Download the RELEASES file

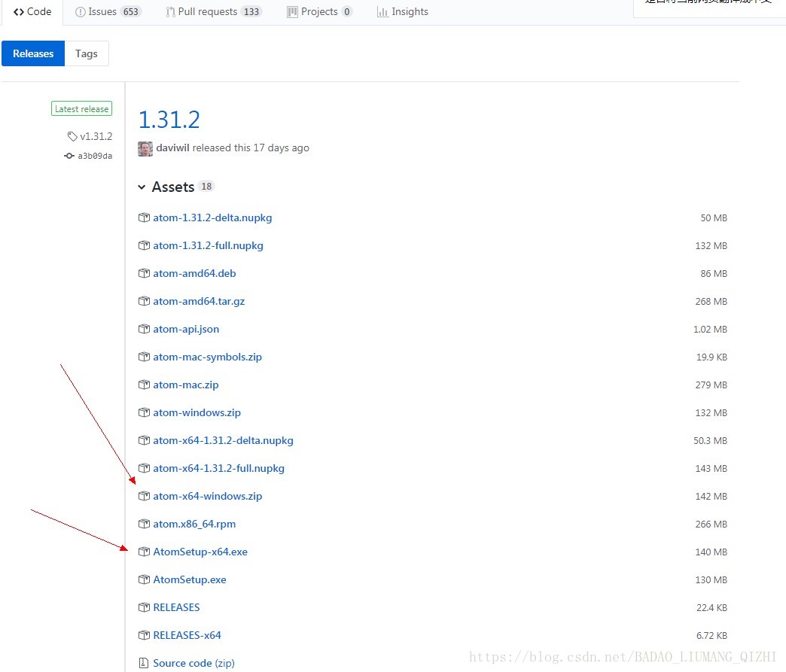pyautogui.click(x=176, y=607)
